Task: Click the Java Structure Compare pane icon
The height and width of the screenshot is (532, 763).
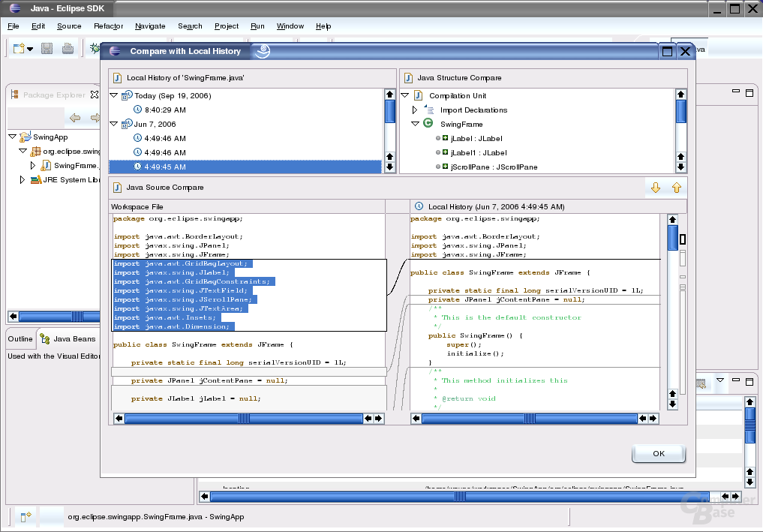Action: tap(409, 78)
